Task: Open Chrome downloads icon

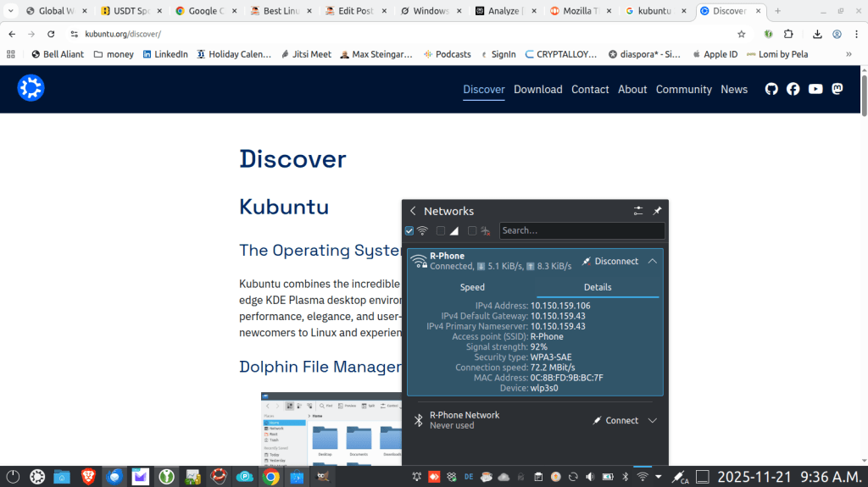Action: coord(817,34)
